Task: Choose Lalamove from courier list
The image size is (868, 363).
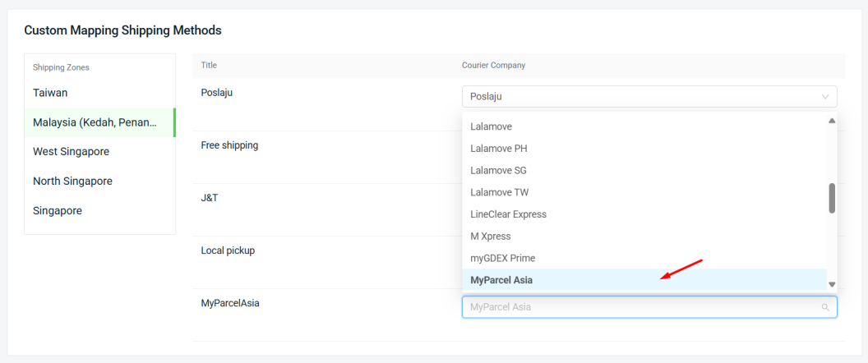Action: (492, 126)
